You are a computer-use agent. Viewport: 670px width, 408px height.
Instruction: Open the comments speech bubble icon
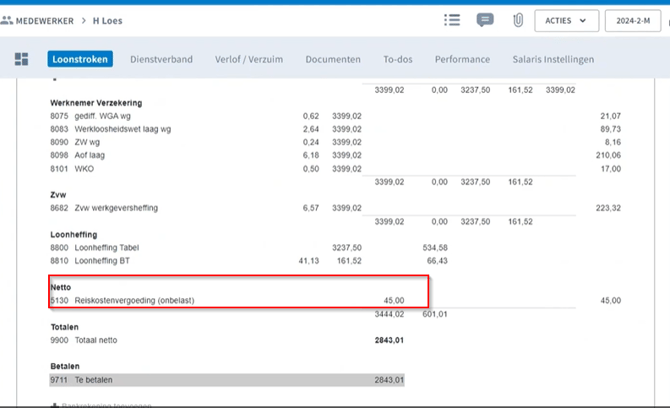pos(485,20)
